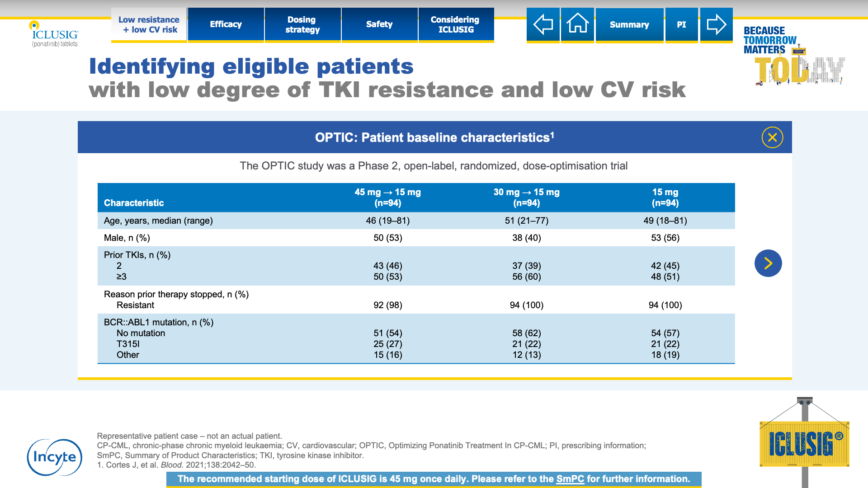This screenshot has height=488, width=868.
Task: Click the No mutation row label
Action: (x=141, y=333)
